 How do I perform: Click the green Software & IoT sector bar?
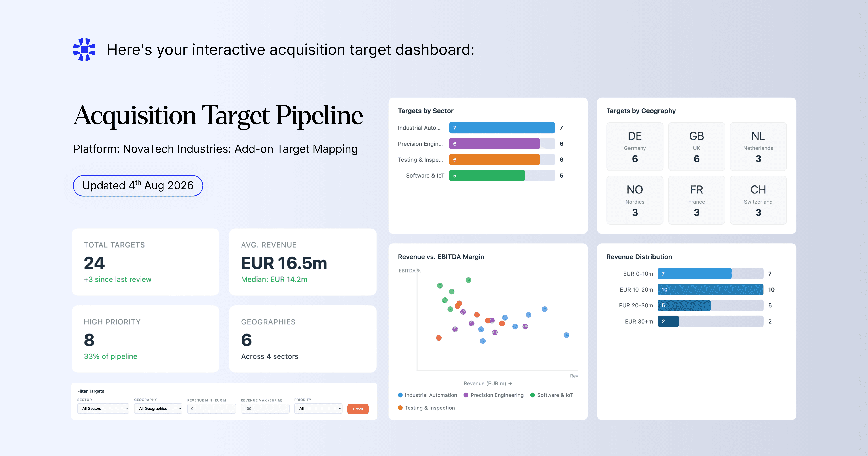(x=487, y=175)
